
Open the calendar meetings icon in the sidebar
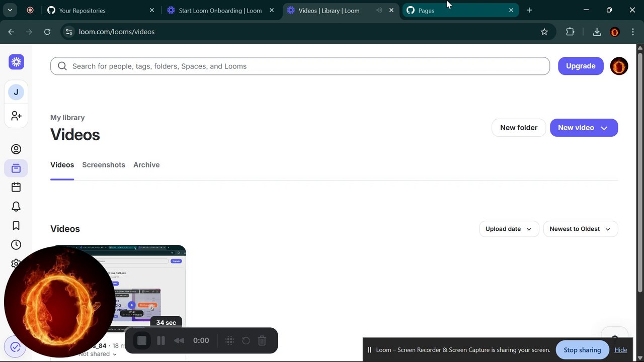pyautogui.click(x=16, y=187)
